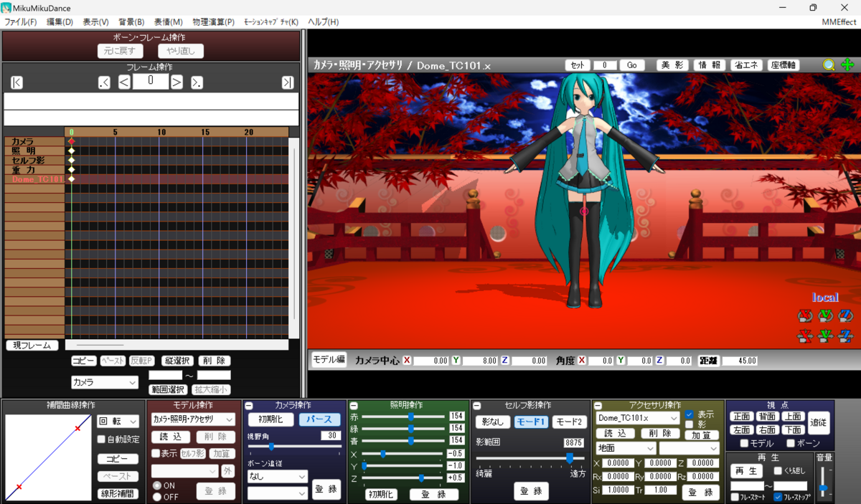
Task: Click the red X-axis rotate icon
Action: point(804,315)
